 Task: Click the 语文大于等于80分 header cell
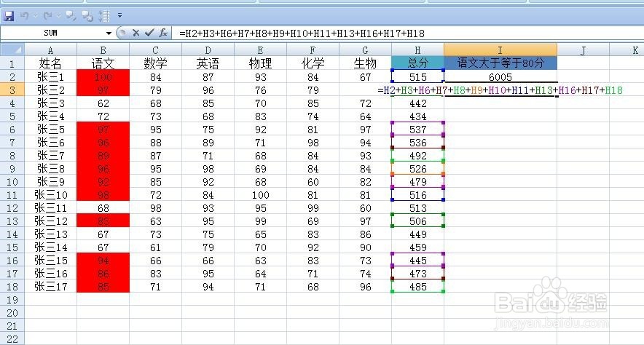point(500,63)
